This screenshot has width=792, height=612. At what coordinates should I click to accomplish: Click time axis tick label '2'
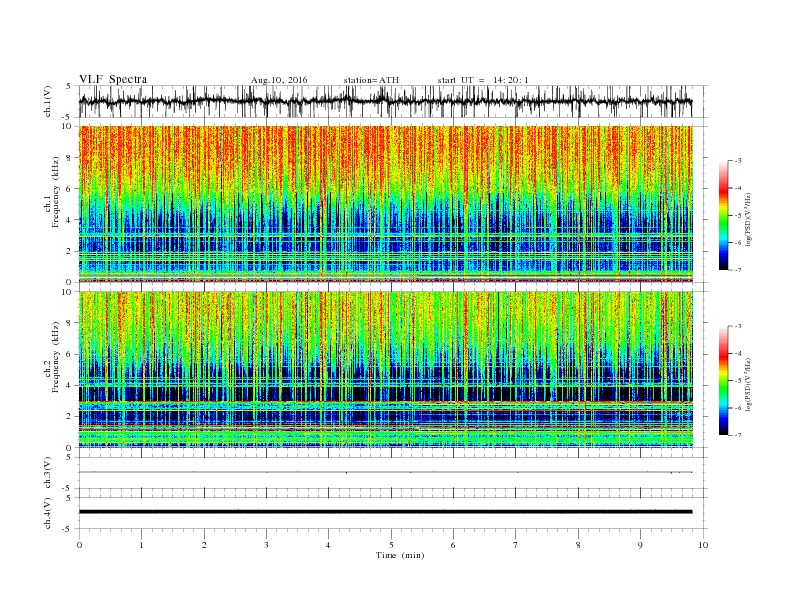click(204, 545)
